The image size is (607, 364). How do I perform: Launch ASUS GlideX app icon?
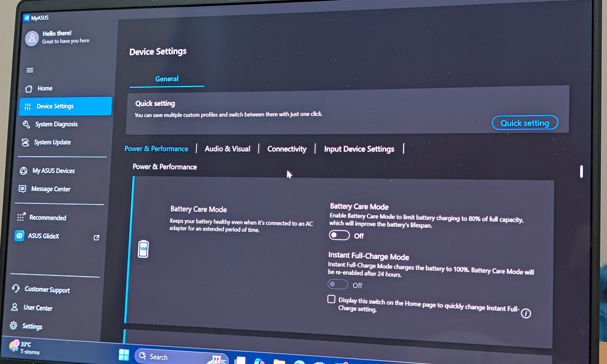tap(19, 236)
